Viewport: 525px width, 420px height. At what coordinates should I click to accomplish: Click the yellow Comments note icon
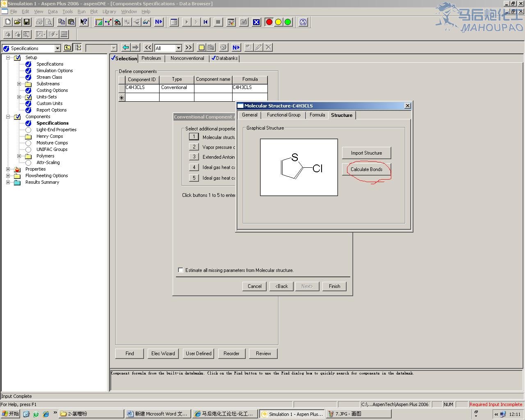tap(201, 48)
